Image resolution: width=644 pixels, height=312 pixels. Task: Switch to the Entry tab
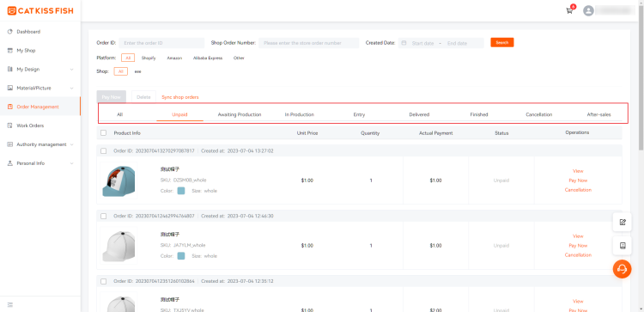coord(359,114)
